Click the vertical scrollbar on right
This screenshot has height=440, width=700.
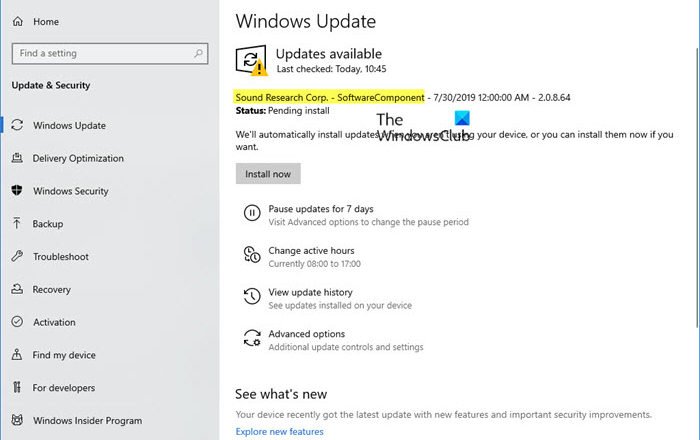click(695, 200)
